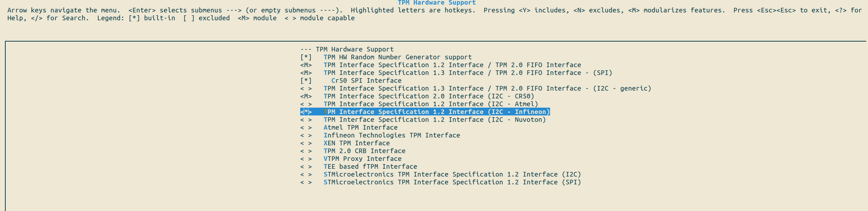Click state brackets beside I2C - Atmel entry
This screenshot has height=211, width=868.
(x=306, y=104)
